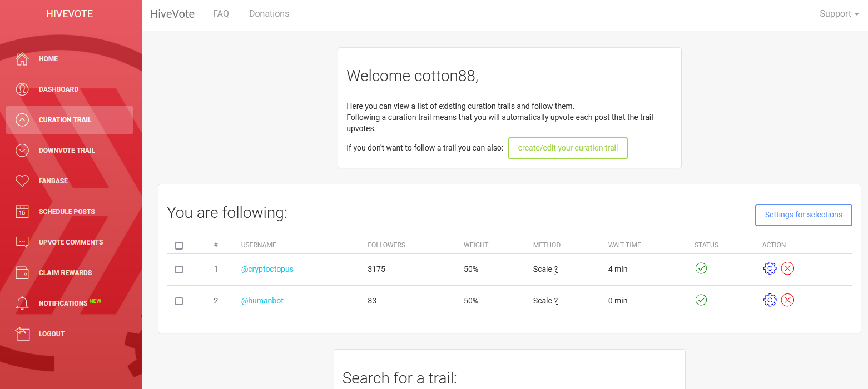Viewport: 868px width, 389px height.
Task: Click METHOD column header
Action: click(547, 245)
